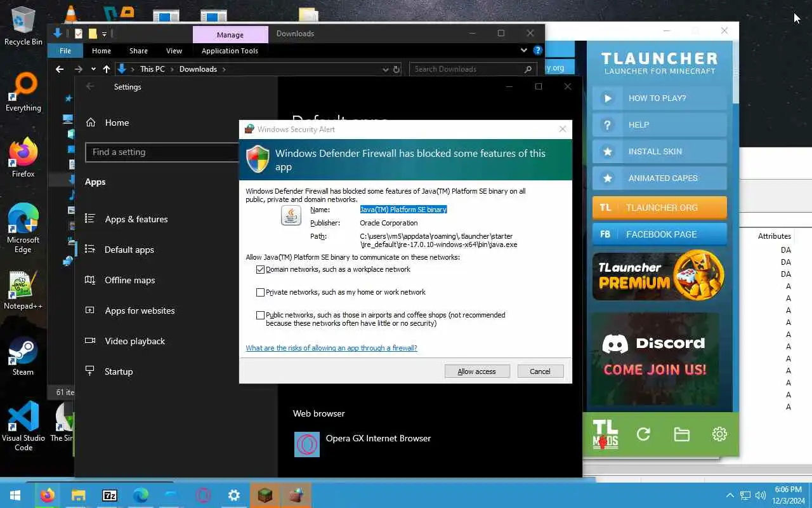Open Settings gear in taskbar
The image size is (812, 508).
[x=234, y=495]
